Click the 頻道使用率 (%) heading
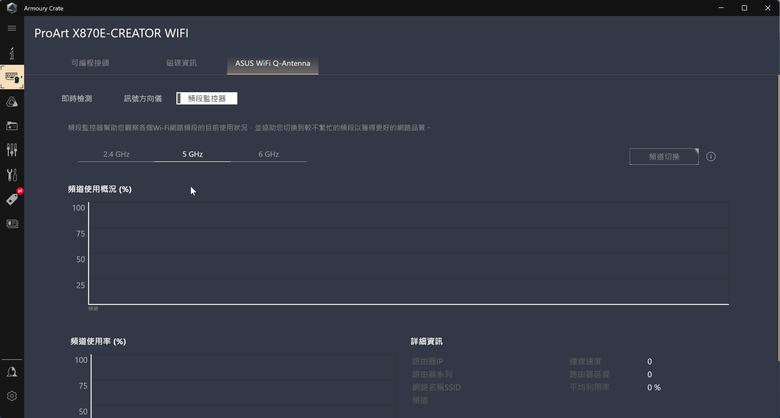Screen dimensions: 780x418 point(98,341)
